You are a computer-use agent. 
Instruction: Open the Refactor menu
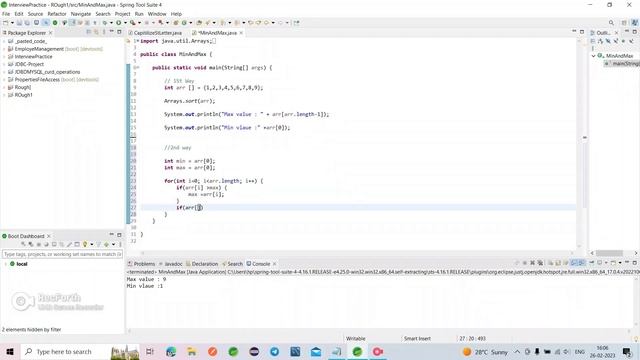tap(57, 14)
